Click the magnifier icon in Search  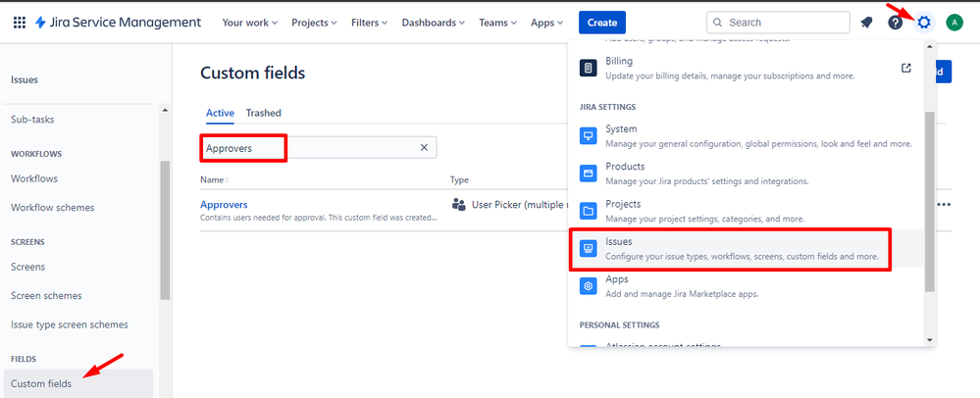[717, 23]
